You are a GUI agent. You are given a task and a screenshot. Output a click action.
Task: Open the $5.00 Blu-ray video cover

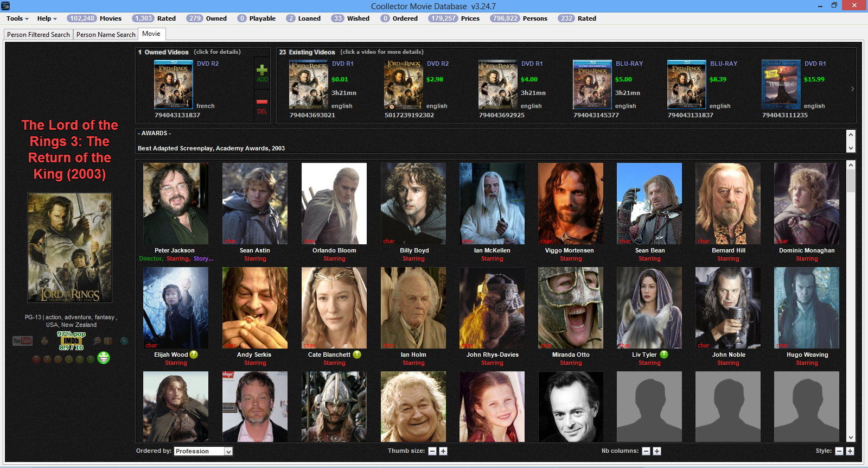point(592,85)
